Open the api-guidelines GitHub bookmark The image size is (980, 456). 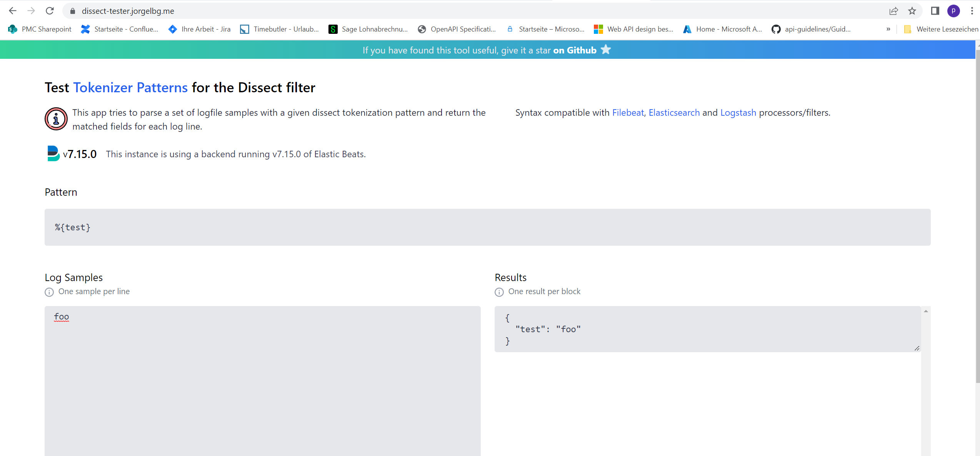coord(812,29)
